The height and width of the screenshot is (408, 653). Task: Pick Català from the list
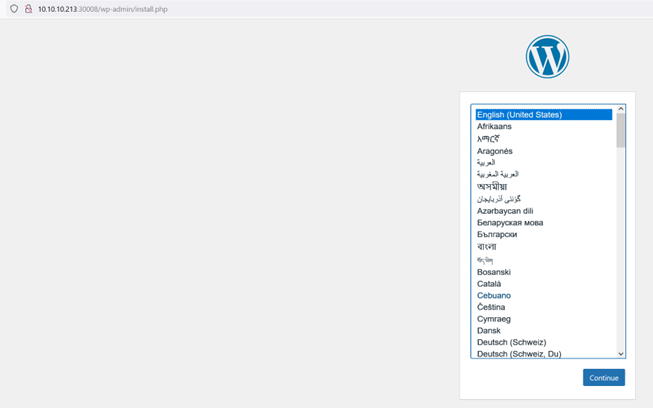click(x=544, y=284)
